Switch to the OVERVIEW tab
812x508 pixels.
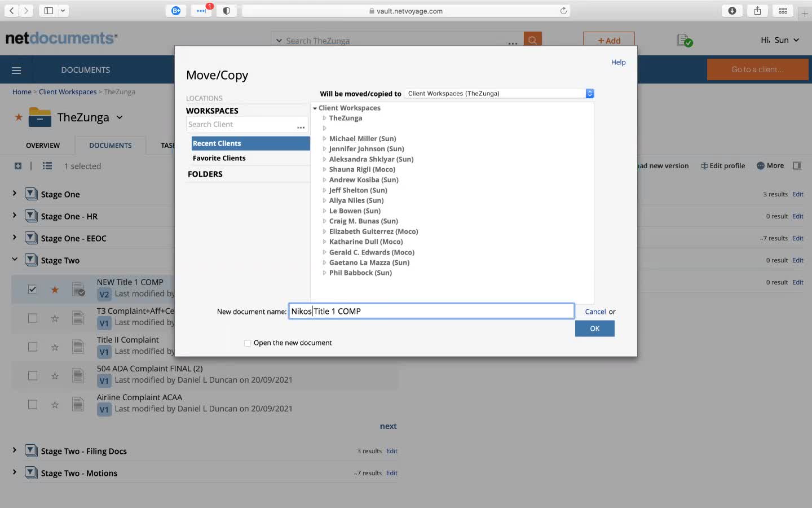pos(43,145)
